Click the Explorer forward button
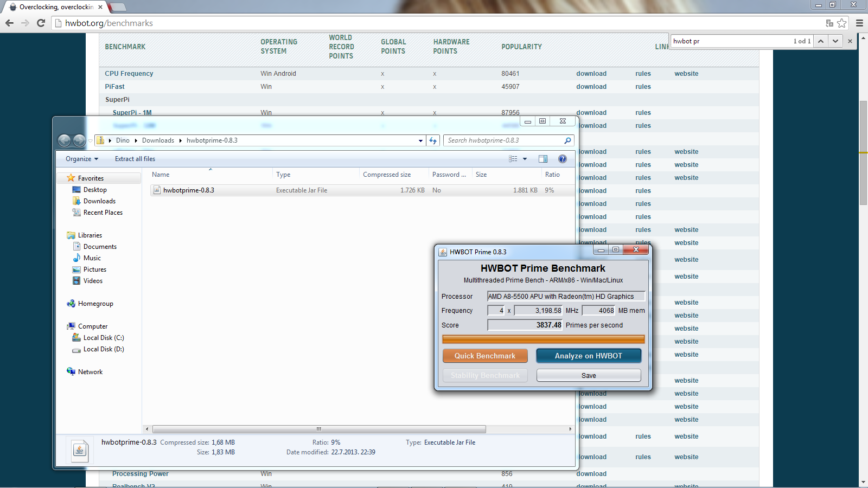The height and width of the screenshot is (488, 868). (x=79, y=140)
